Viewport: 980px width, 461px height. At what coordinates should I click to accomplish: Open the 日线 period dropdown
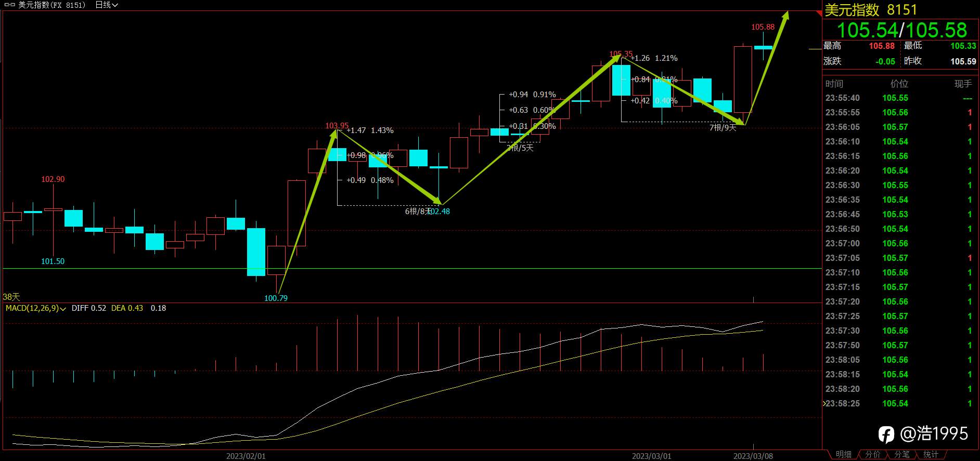[x=107, y=5]
